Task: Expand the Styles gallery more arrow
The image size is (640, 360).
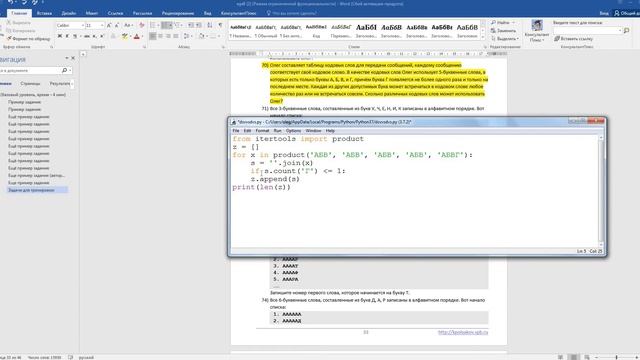Action: click(483, 38)
